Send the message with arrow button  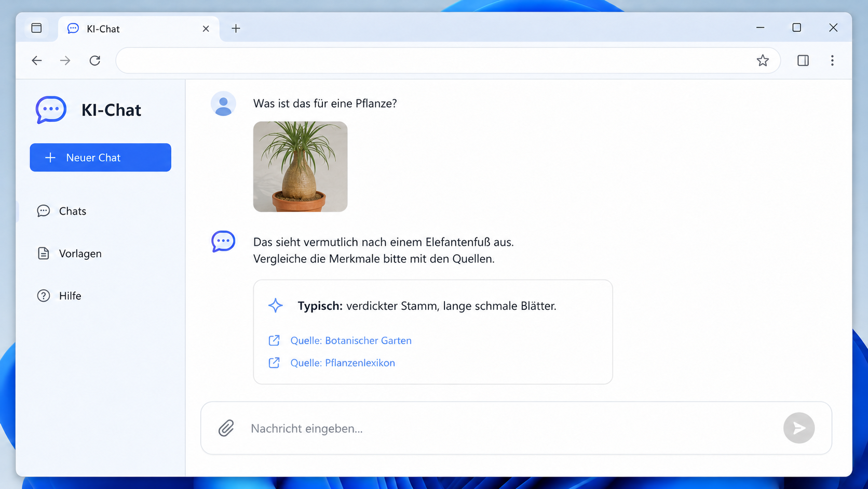click(x=798, y=428)
